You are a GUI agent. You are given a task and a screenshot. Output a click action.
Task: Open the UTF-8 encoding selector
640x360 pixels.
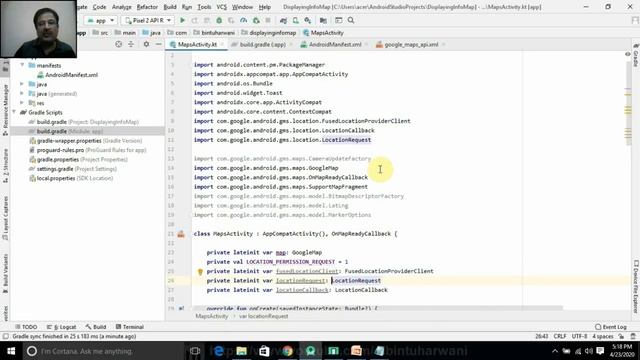click(579, 336)
